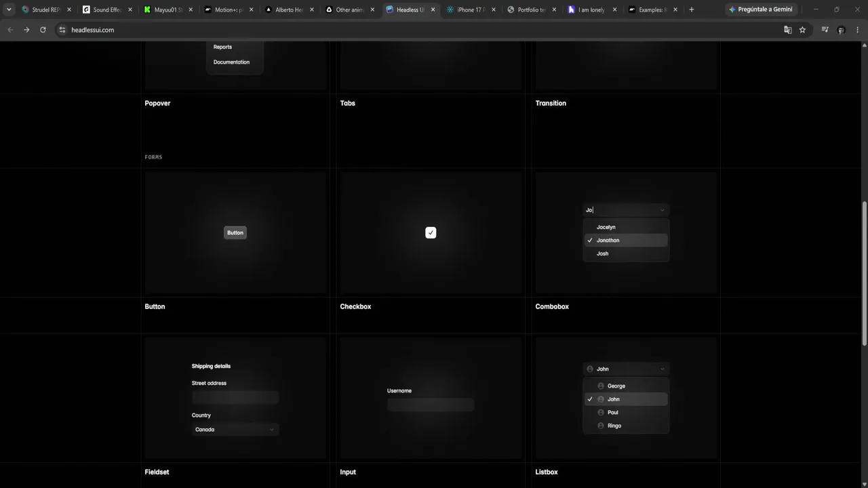
Task: Open the Country dropdown showing Canada
Action: click(235, 430)
